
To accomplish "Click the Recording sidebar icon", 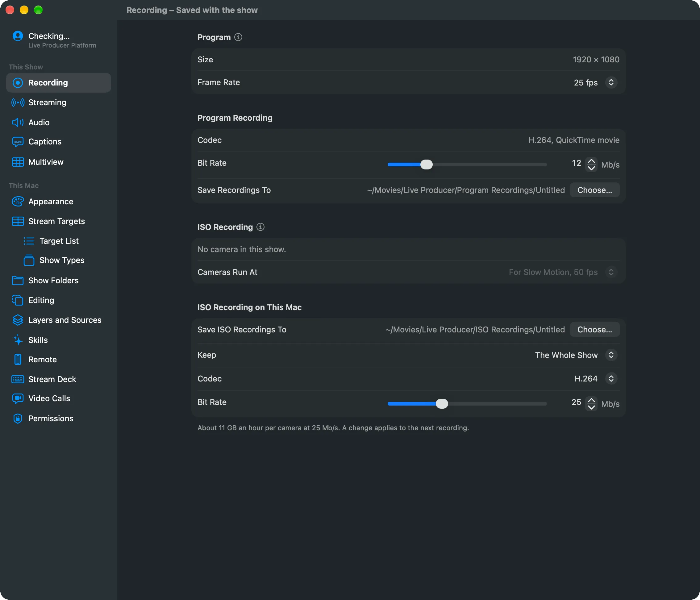I will (18, 83).
